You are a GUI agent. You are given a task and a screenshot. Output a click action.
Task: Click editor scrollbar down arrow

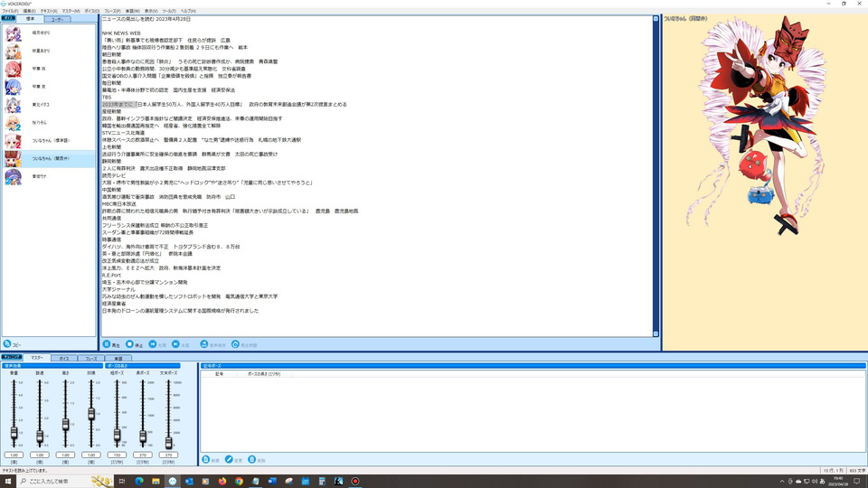pos(656,333)
